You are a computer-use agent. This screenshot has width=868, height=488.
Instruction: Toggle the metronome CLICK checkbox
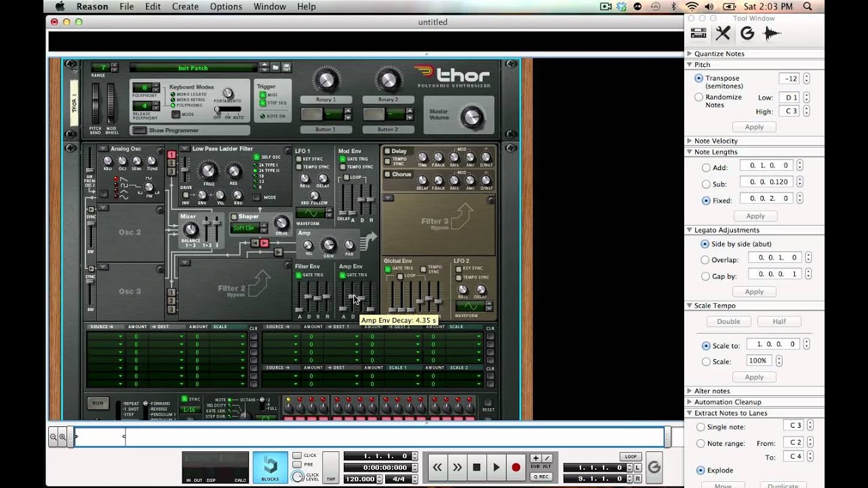click(x=297, y=455)
